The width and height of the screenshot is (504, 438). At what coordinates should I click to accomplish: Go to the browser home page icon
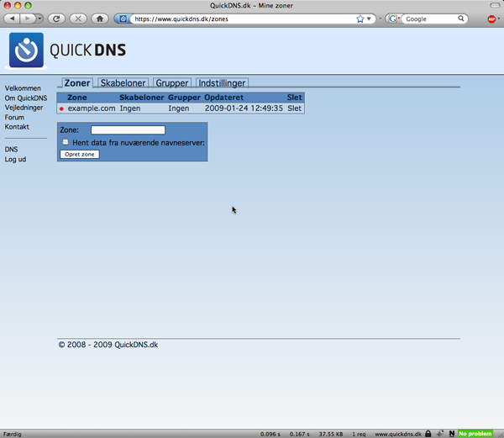(x=100, y=18)
